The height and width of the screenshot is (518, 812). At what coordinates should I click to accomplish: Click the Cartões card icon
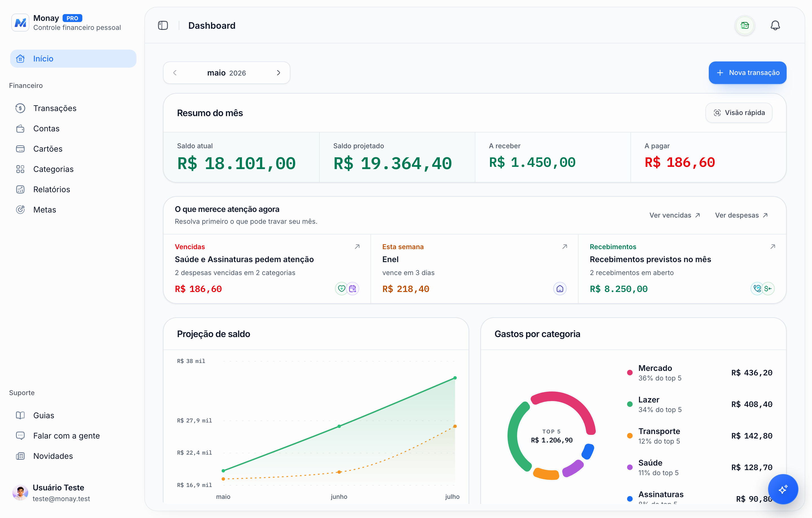tap(20, 149)
